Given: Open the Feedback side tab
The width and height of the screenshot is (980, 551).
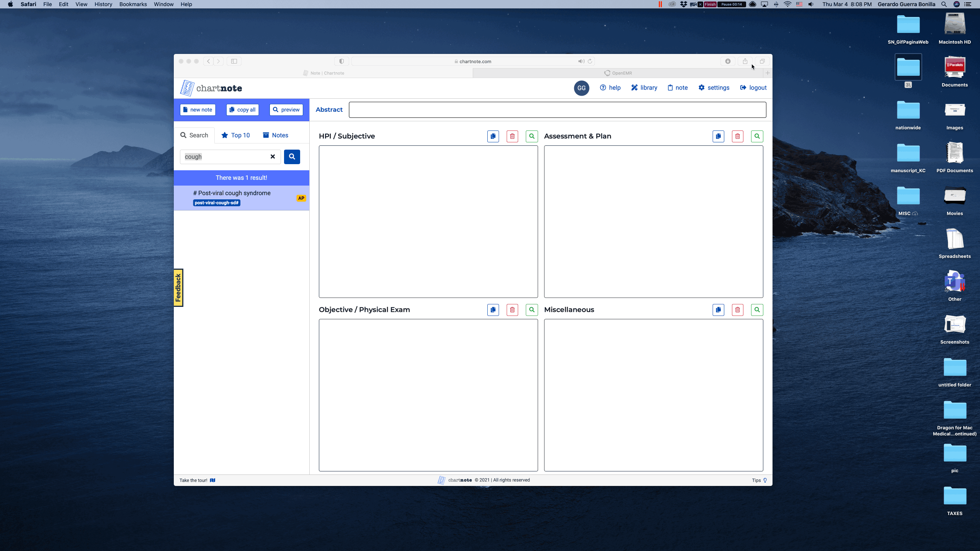Looking at the screenshot, I should coord(178,288).
